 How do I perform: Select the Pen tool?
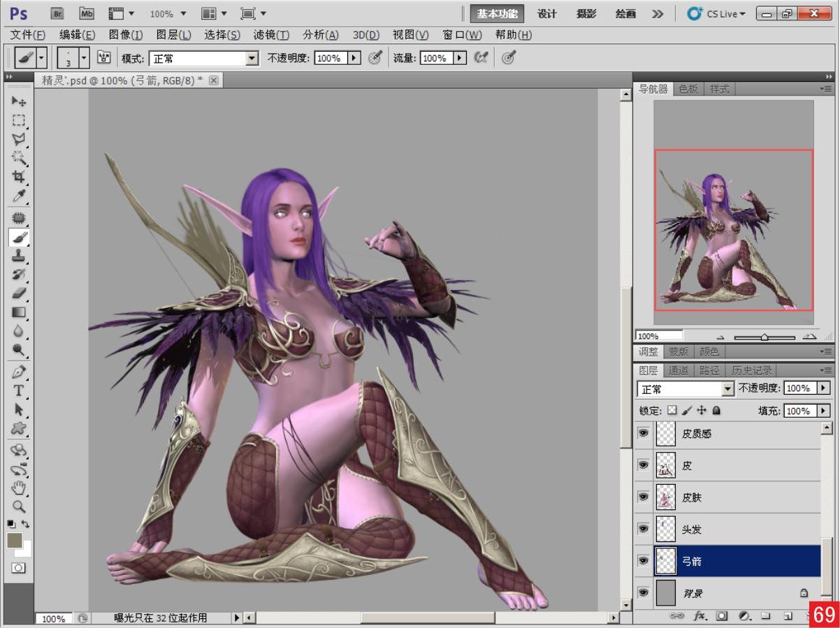19,372
